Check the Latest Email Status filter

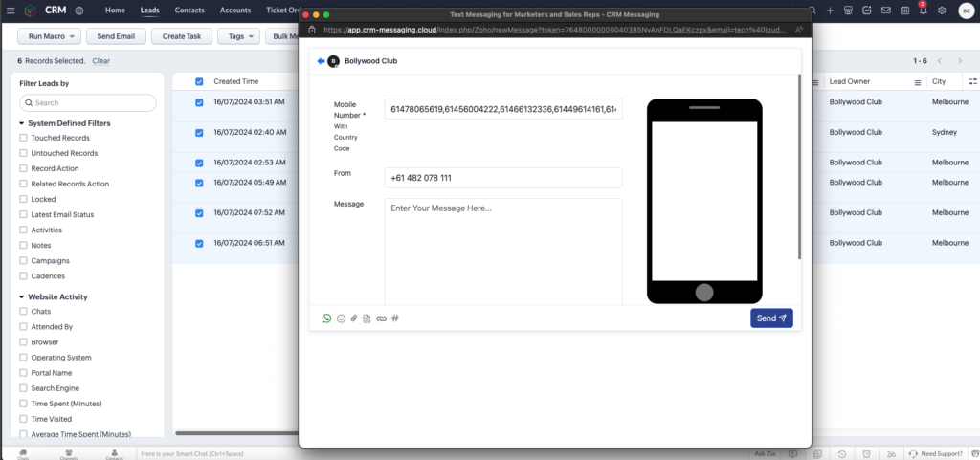coord(23,215)
